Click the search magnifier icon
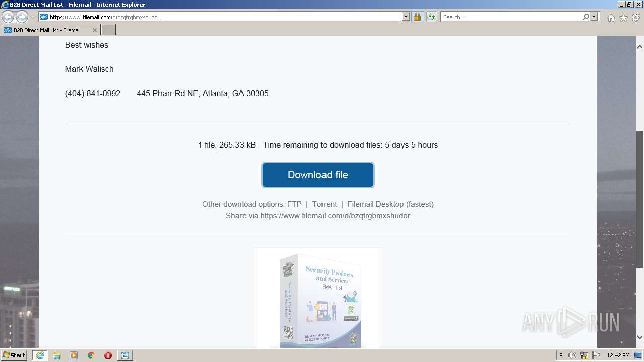Screen dimensions: 644x362 [586, 17]
